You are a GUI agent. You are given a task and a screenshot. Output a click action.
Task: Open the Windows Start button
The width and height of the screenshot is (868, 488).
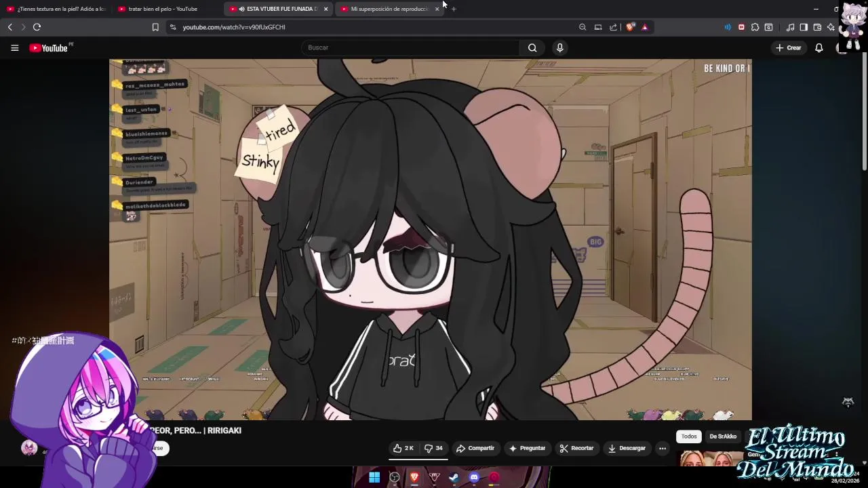tap(374, 477)
